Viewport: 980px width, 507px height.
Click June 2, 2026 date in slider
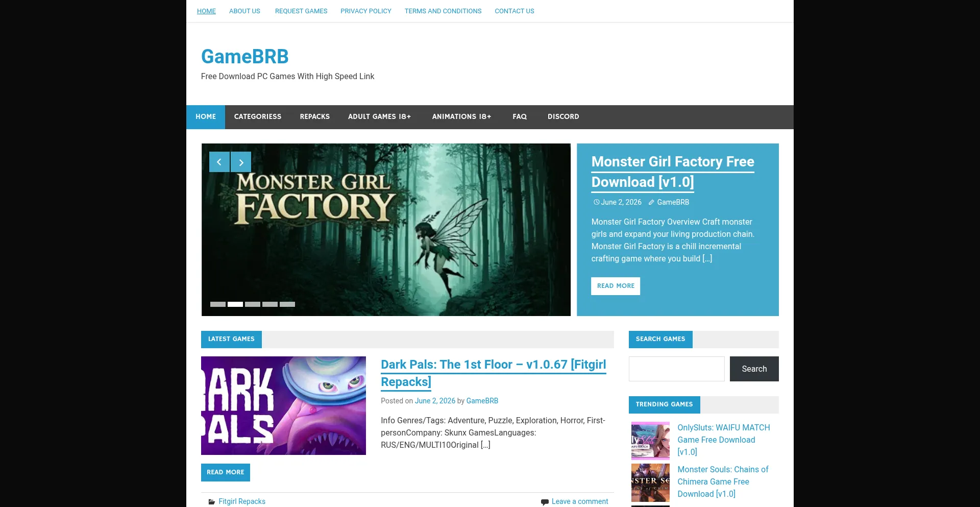621,202
